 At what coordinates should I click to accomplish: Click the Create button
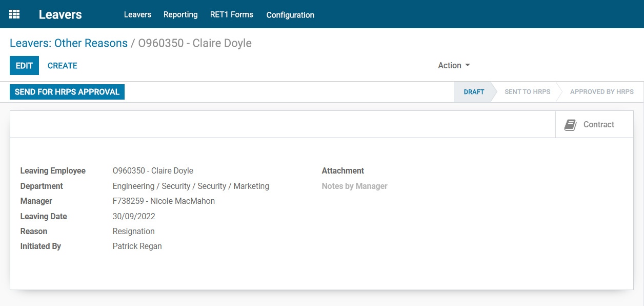tap(62, 65)
